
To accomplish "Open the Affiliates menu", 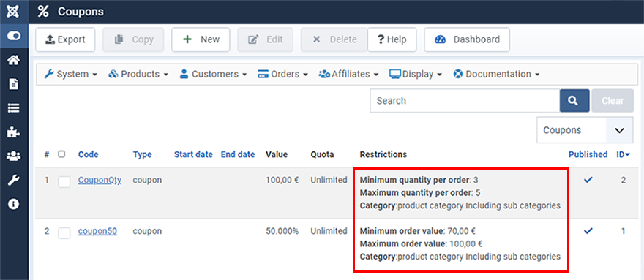I will click(348, 75).
